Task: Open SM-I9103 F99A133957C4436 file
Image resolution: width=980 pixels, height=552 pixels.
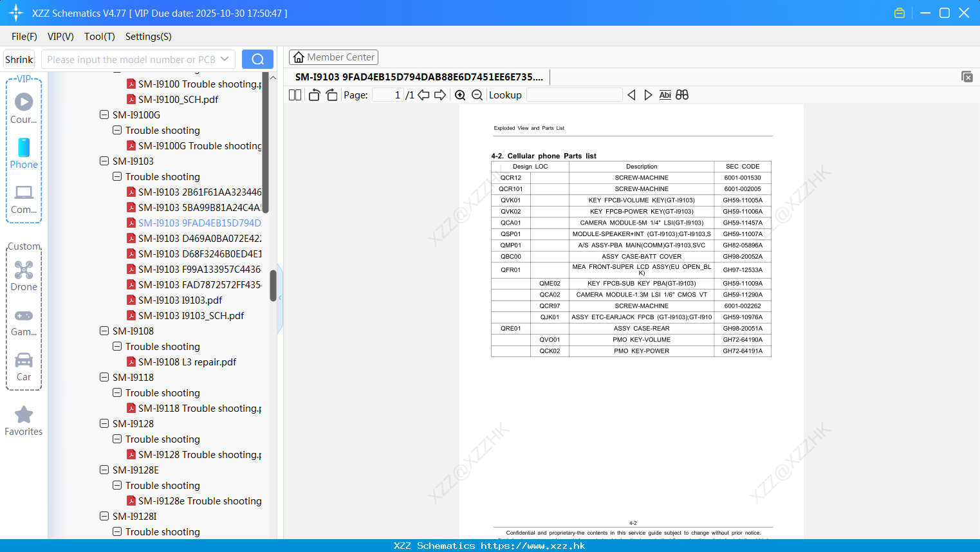Action: point(200,269)
